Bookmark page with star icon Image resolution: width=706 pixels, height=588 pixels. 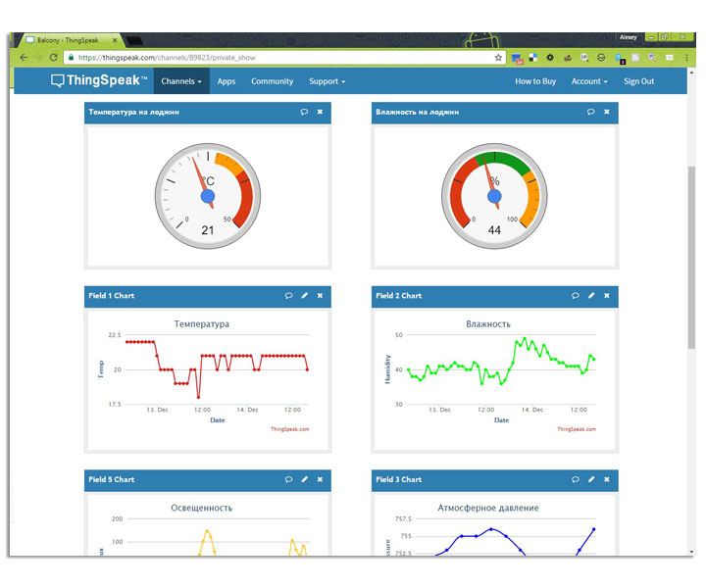point(498,58)
